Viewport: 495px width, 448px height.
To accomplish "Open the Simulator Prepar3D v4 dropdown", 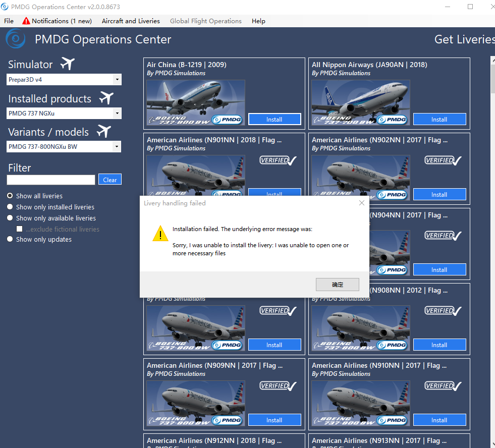I will coord(64,80).
